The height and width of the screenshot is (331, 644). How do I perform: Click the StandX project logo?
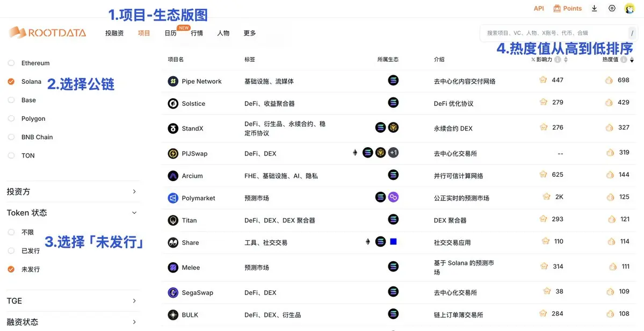pos(173,128)
